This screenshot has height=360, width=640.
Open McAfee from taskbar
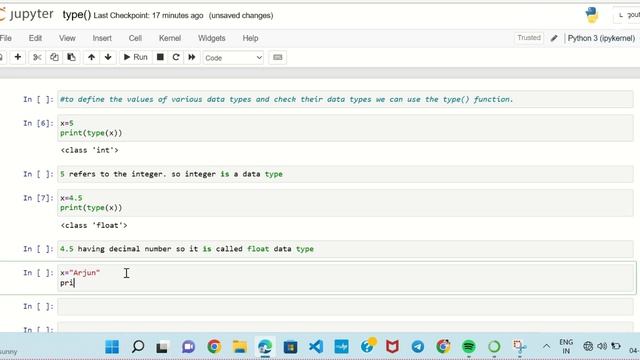click(x=392, y=347)
